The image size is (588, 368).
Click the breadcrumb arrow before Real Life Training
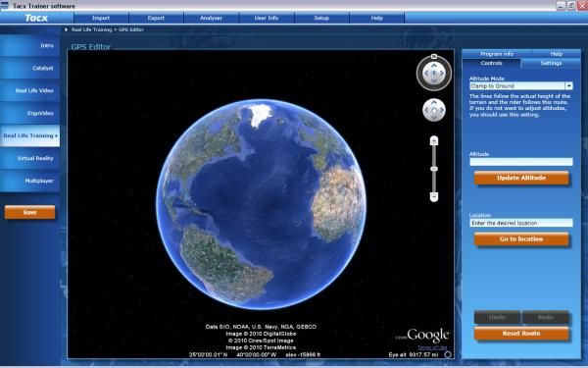(67, 29)
